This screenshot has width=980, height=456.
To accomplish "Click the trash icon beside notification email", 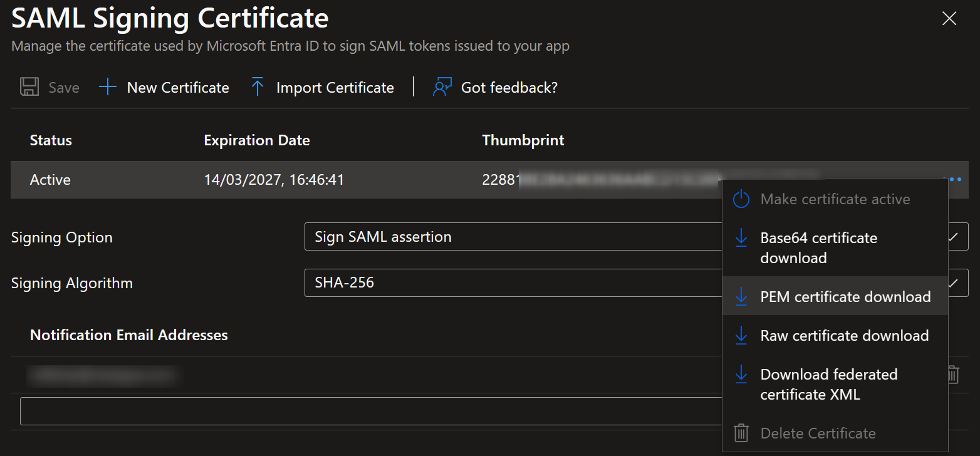I will click(x=952, y=375).
